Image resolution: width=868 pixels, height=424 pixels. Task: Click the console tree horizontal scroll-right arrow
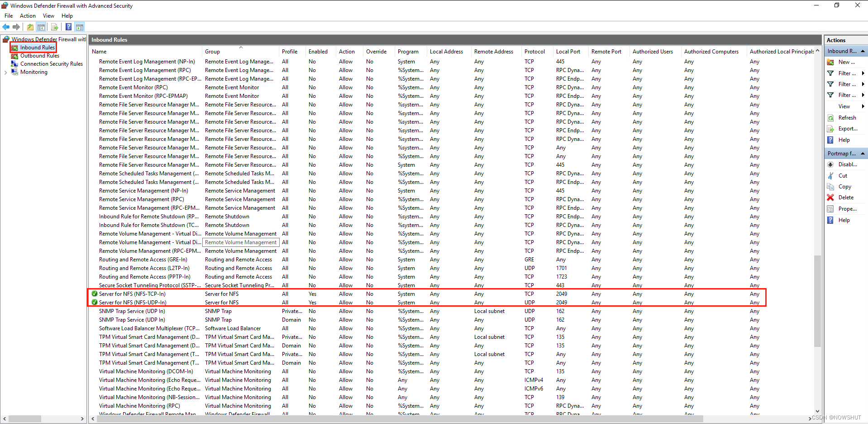point(82,419)
